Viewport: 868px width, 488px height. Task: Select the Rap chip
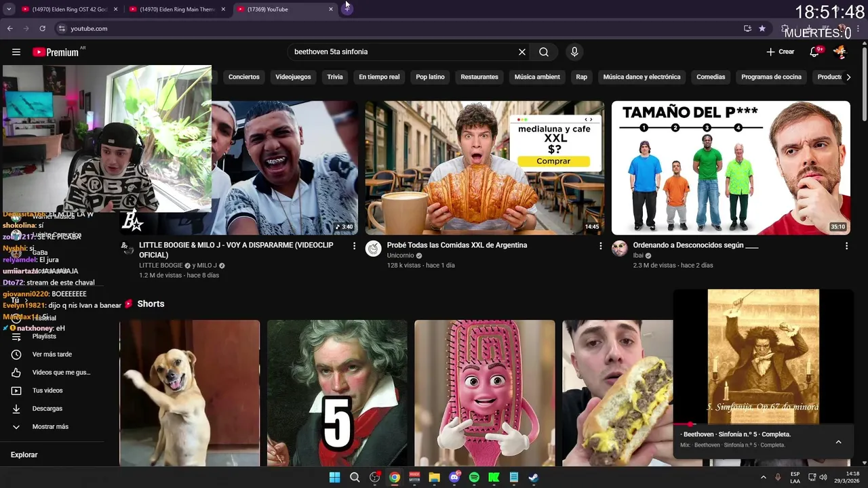(x=581, y=77)
